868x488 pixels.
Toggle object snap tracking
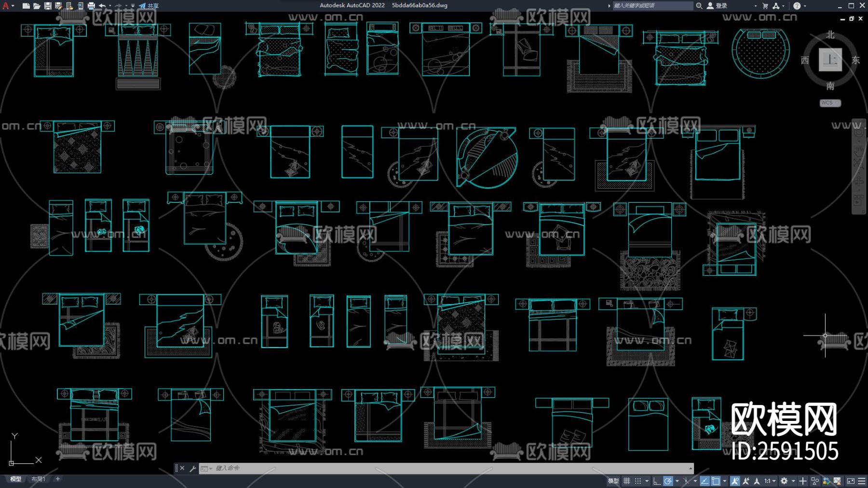pyautogui.click(x=705, y=481)
